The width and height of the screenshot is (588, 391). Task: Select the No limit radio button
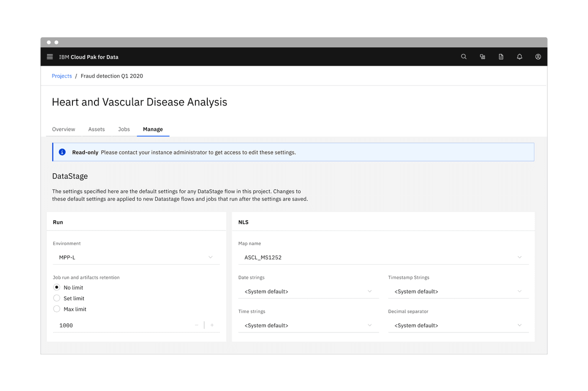pos(56,287)
